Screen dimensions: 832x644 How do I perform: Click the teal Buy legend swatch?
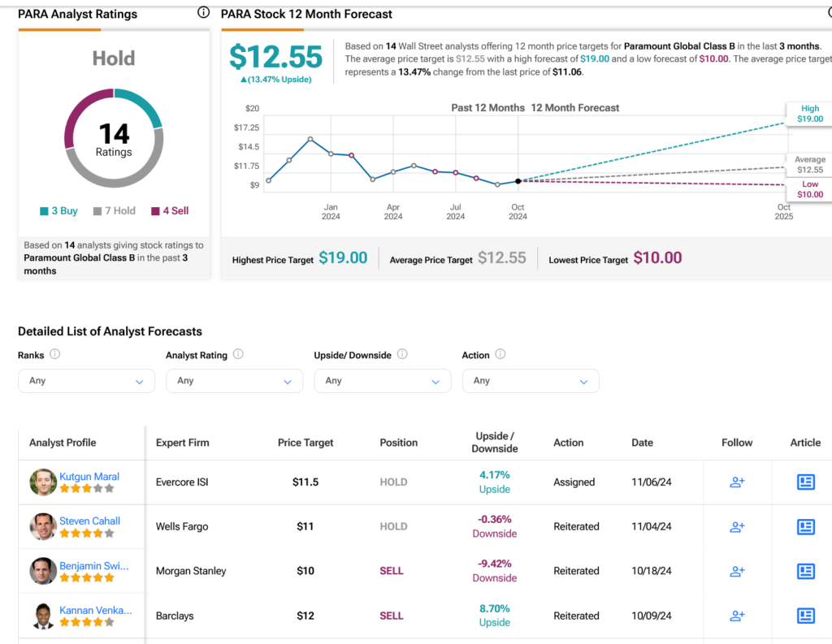click(44, 211)
